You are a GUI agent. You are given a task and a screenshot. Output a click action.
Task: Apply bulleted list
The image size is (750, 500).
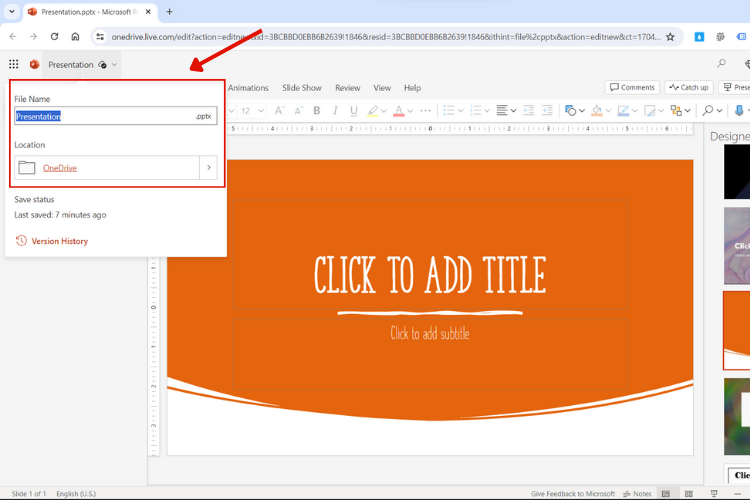point(449,111)
